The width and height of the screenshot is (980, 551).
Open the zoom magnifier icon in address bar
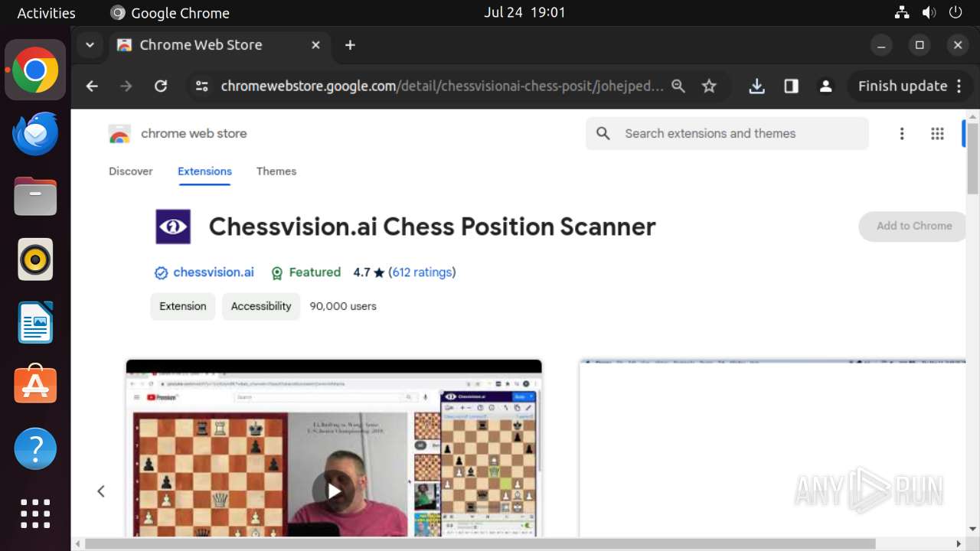point(678,86)
